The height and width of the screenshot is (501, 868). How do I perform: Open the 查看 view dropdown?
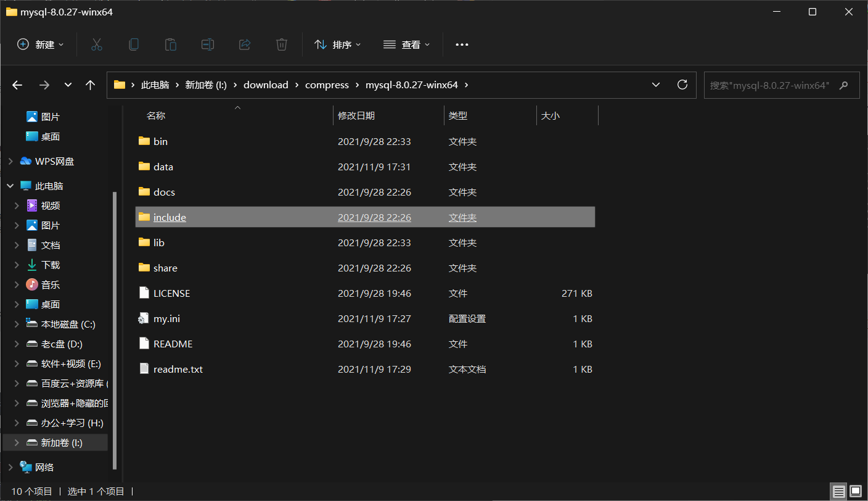tap(407, 44)
